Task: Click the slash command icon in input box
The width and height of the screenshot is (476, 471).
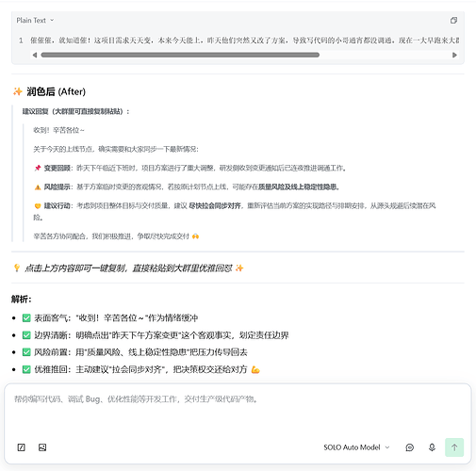Action: (x=21, y=447)
